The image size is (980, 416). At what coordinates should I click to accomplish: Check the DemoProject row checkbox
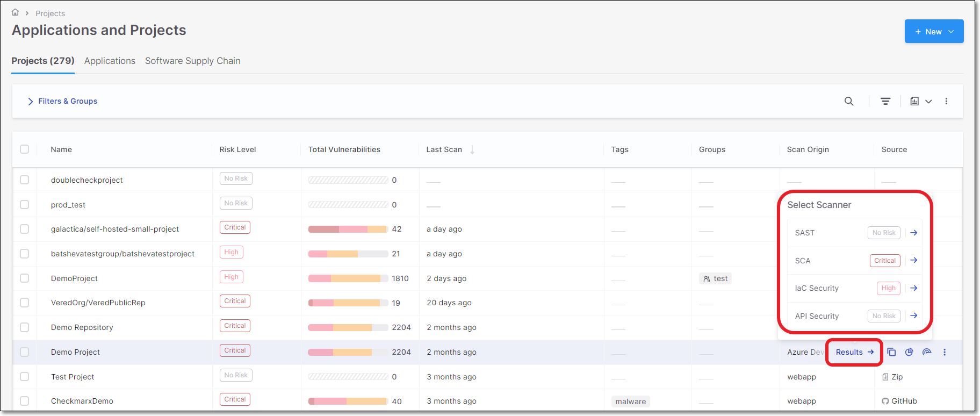coord(25,278)
